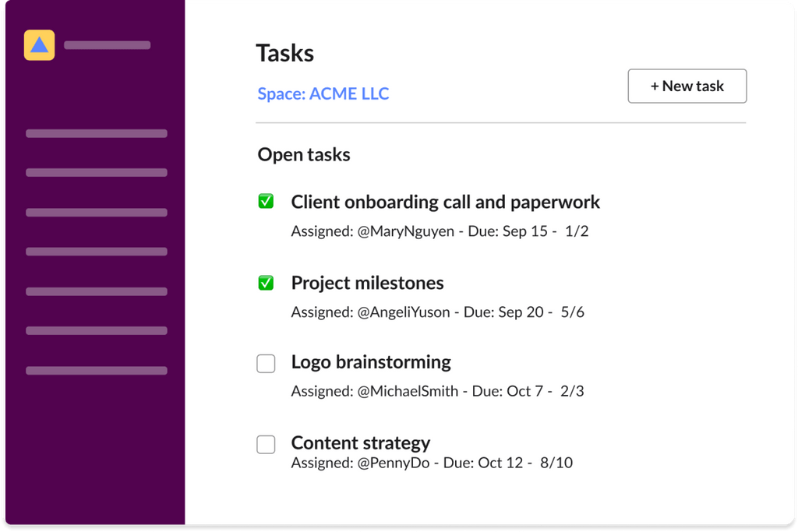798x532 pixels.
Task: Click the workspace name bar beside the logo
Action: pyautogui.click(x=107, y=45)
